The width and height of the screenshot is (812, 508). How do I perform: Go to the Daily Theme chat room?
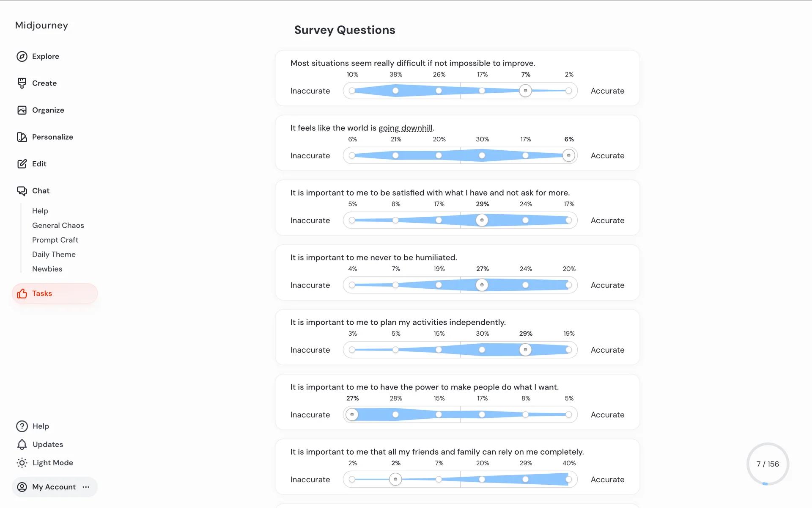[x=54, y=254]
